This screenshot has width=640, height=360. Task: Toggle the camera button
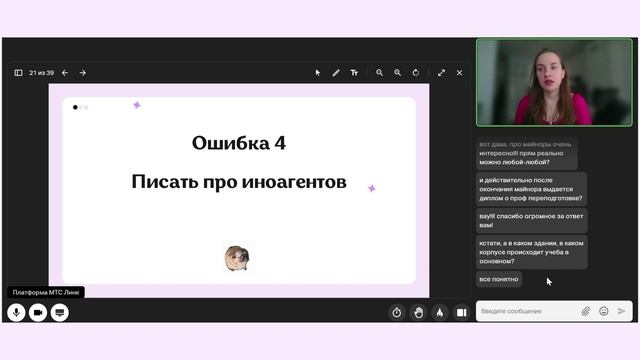[x=38, y=313]
